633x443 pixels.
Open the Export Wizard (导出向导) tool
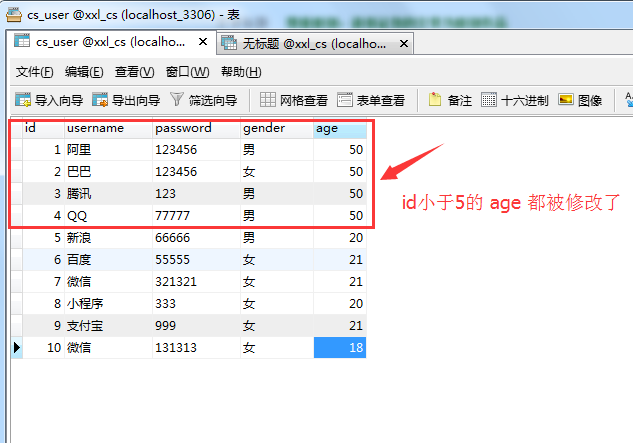coord(126,100)
